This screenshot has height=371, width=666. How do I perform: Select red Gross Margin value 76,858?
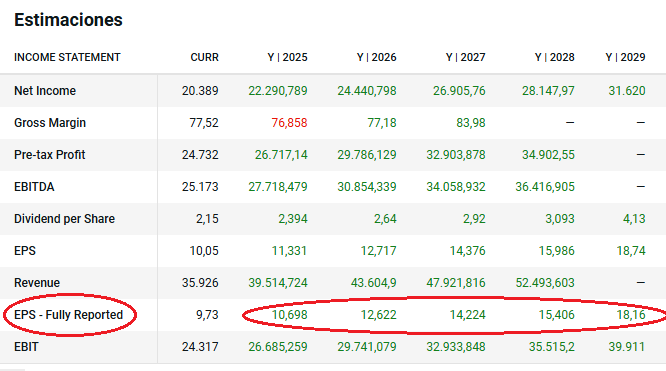[289, 123]
